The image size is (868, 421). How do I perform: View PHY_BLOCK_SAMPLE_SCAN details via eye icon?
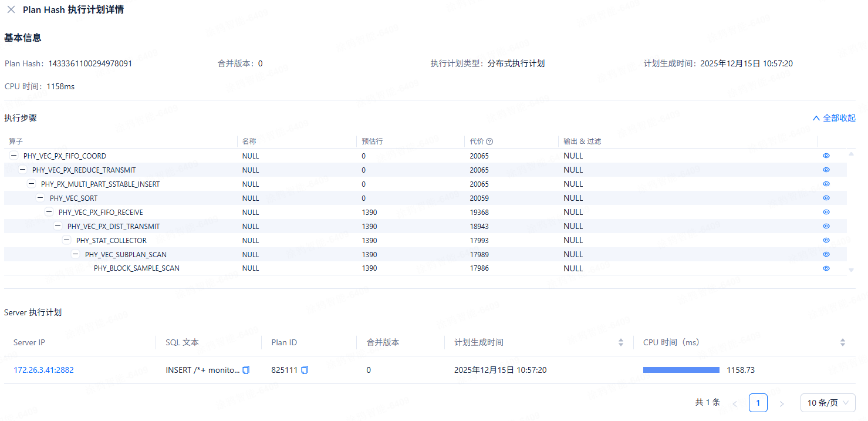click(826, 268)
